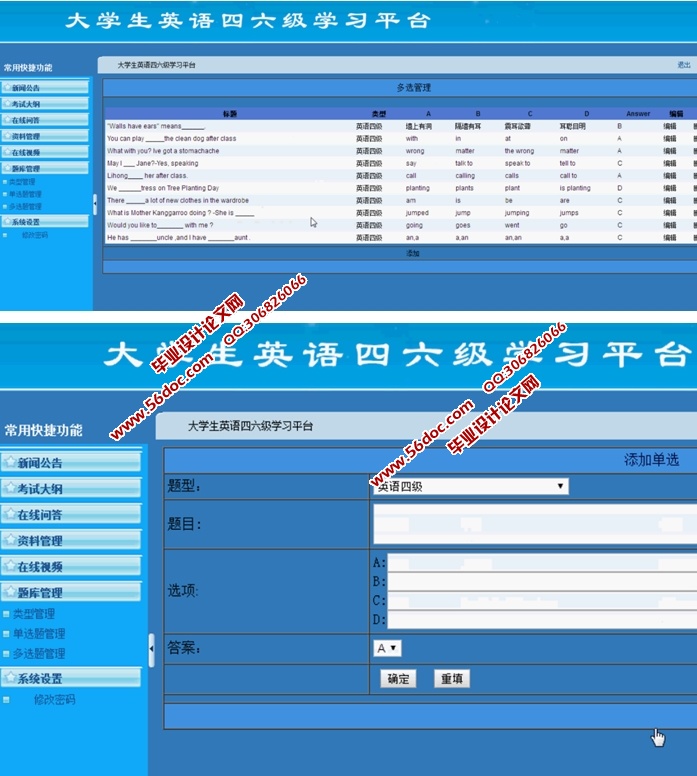The width and height of the screenshot is (697, 776).
Task: Click option cell "jumping" in the Kanggarroo row
Action: coord(517,213)
